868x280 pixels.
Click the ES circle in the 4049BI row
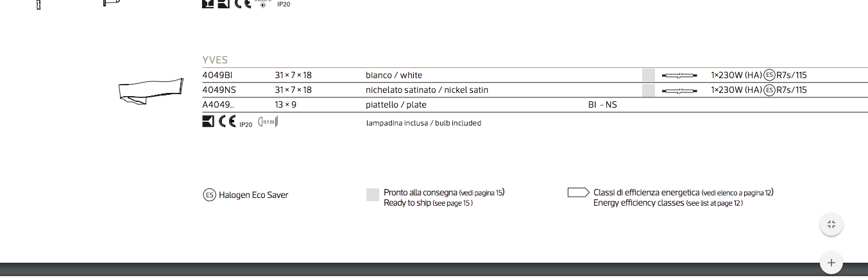(769, 75)
